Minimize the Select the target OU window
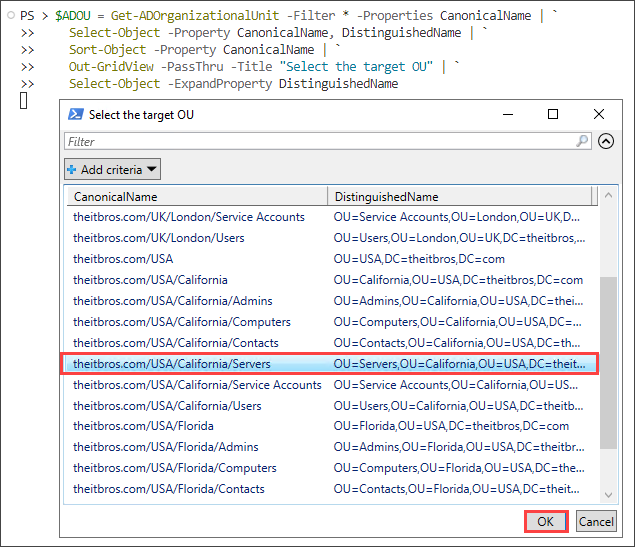Viewport: 635px width, 547px height. (508, 115)
